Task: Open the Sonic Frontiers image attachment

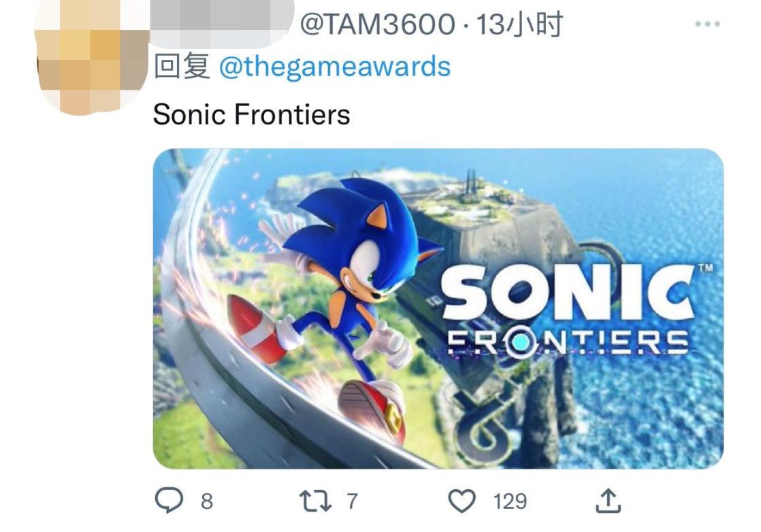Action: pos(438,308)
